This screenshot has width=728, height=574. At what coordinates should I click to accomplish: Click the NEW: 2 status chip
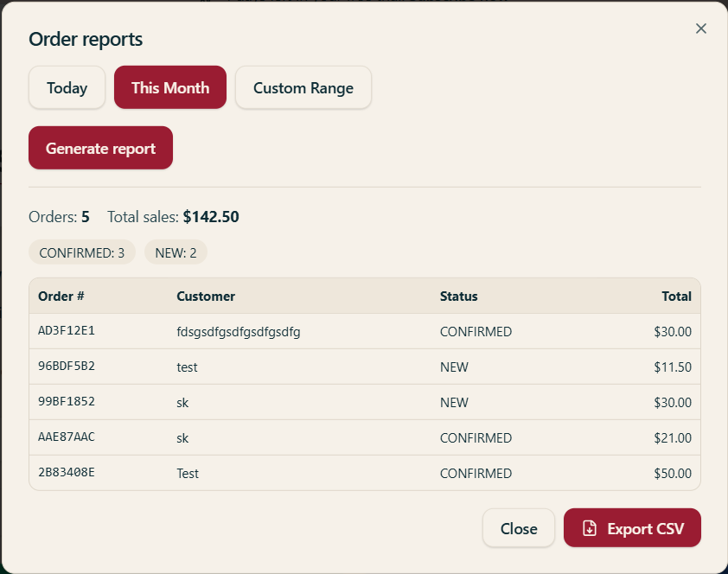tap(176, 252)
